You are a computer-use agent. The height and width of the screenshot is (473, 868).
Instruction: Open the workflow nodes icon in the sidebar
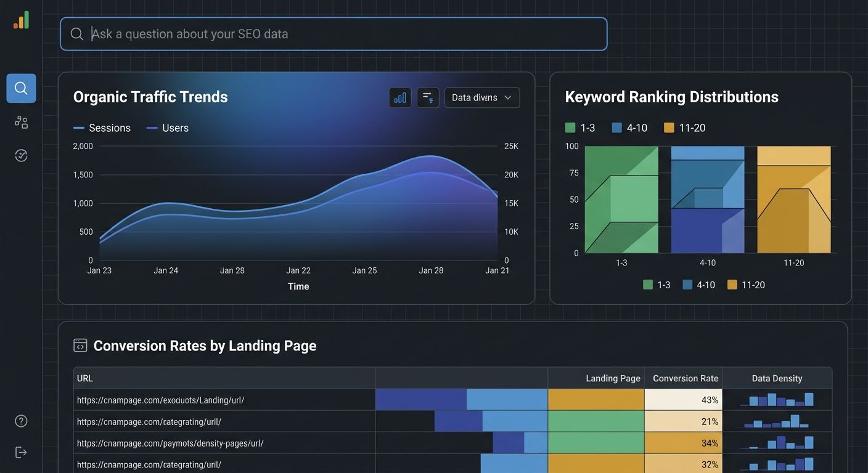20,121
